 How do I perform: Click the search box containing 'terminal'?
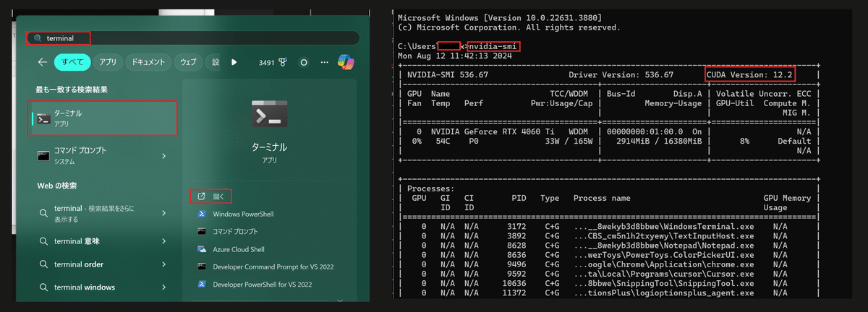coord(192,38)
